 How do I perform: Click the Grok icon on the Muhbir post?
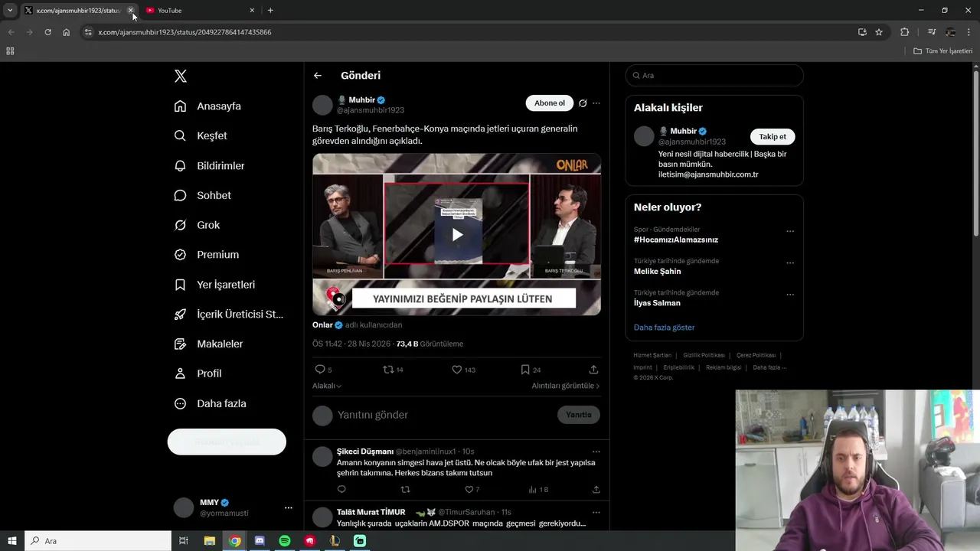[583, 103]
